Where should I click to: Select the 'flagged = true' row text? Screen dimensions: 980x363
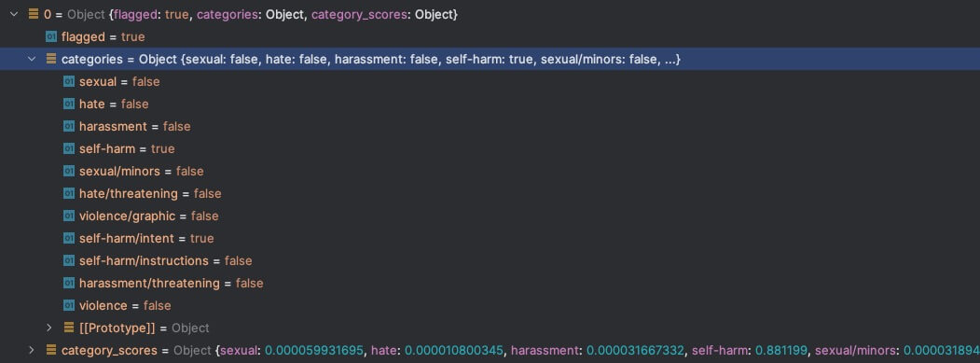click(104, 37)
